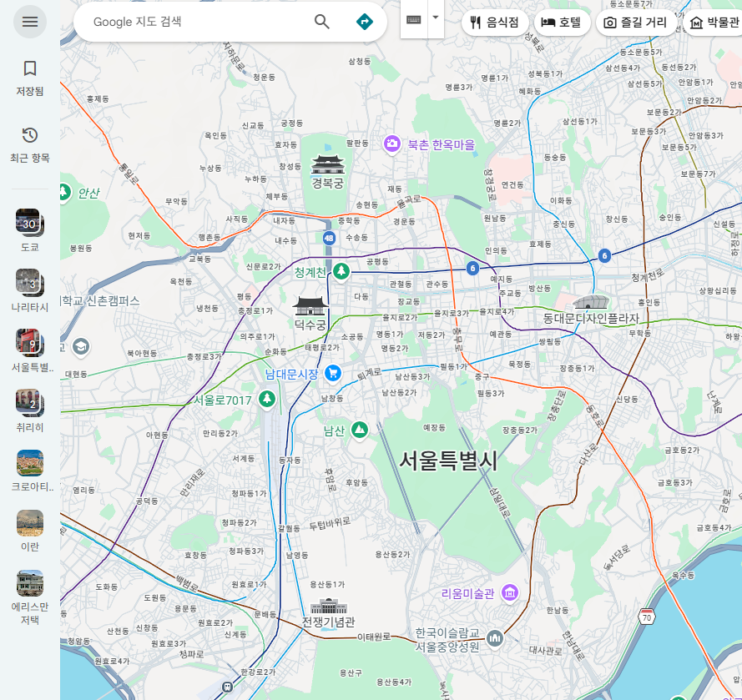Select the 즐길 거리 category chip
Screen dimensions: 742x700
pos(635,23)
